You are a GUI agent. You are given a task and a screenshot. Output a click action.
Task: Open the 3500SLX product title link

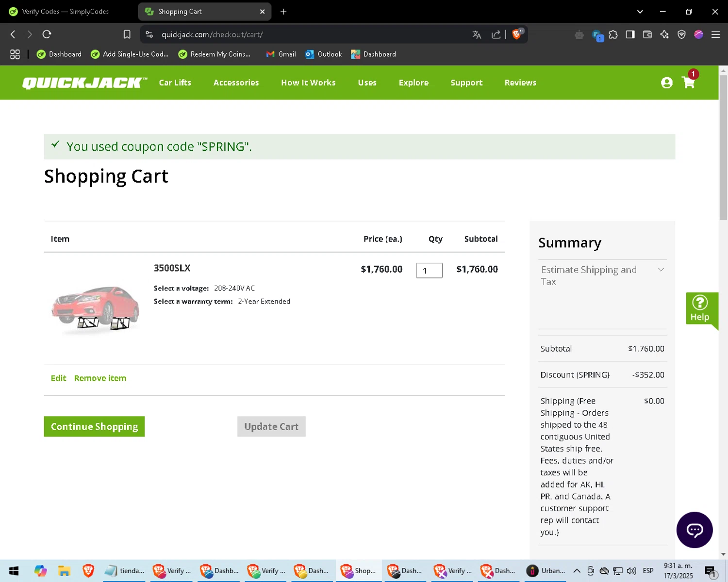pyautogui.click(x=172, y=268)
